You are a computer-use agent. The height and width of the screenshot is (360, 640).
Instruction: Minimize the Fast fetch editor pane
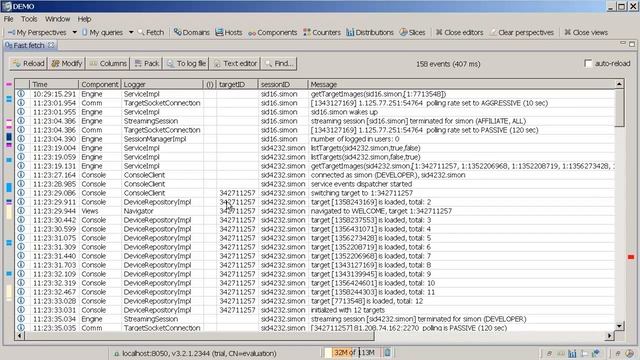622,43
